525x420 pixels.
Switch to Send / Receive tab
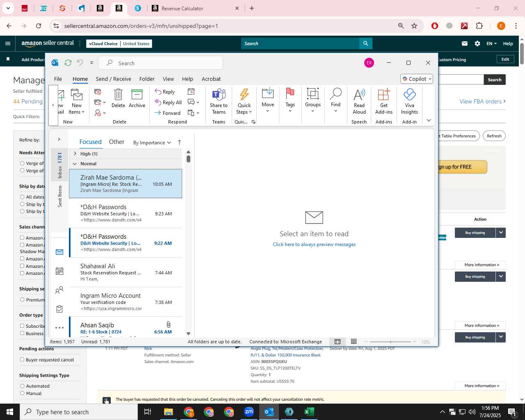pos(114,79)
